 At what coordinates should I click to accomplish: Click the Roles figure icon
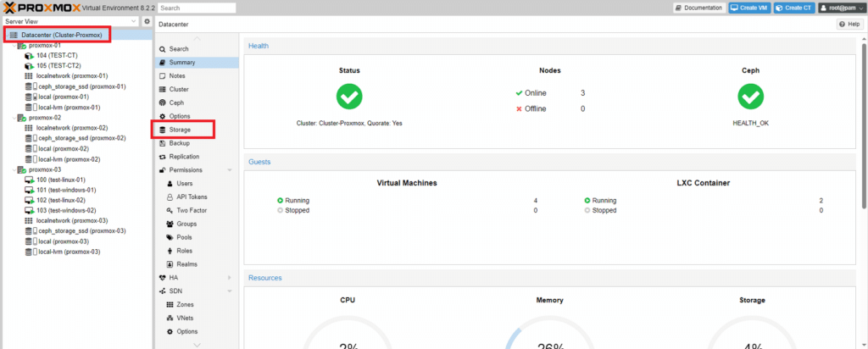pos(170,251)
